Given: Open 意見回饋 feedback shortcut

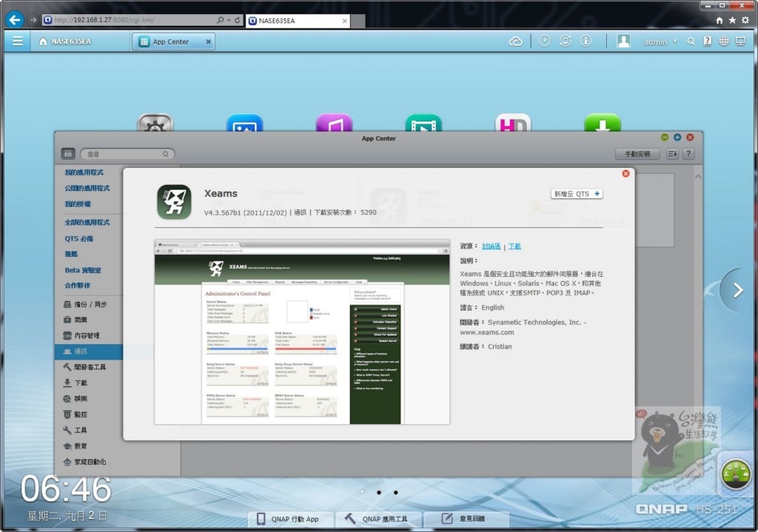Looking at the screenshot, I should tap(465, 519).
